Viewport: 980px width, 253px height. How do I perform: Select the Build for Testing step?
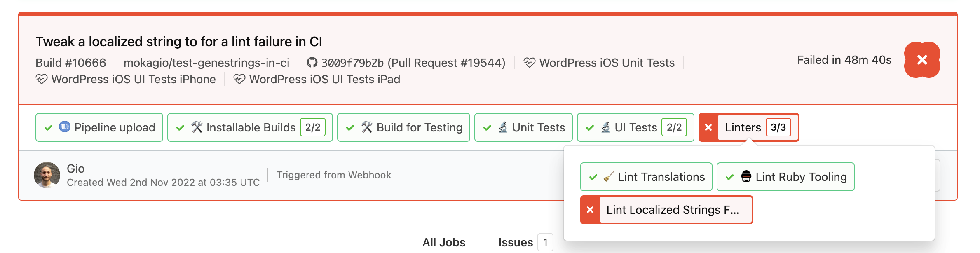click(x=403, y=127)
